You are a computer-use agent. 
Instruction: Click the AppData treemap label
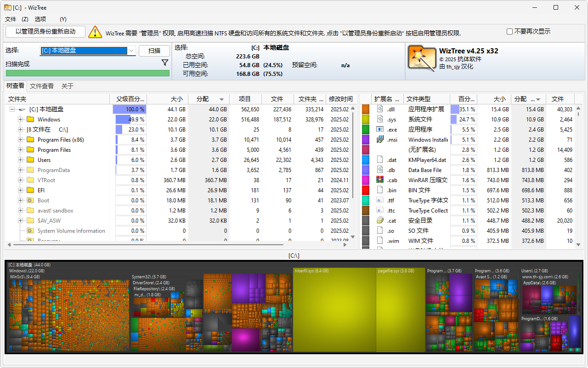tap(539, 283)
